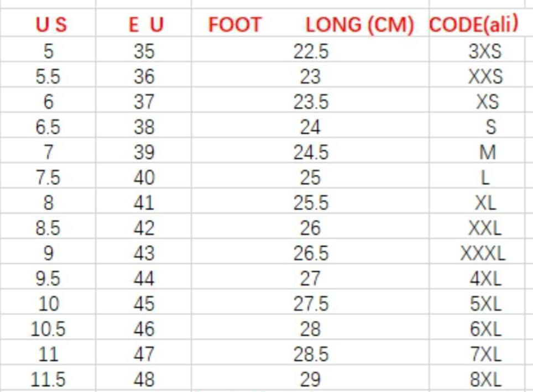Click the "FOOT" header label

pos(234,25)
